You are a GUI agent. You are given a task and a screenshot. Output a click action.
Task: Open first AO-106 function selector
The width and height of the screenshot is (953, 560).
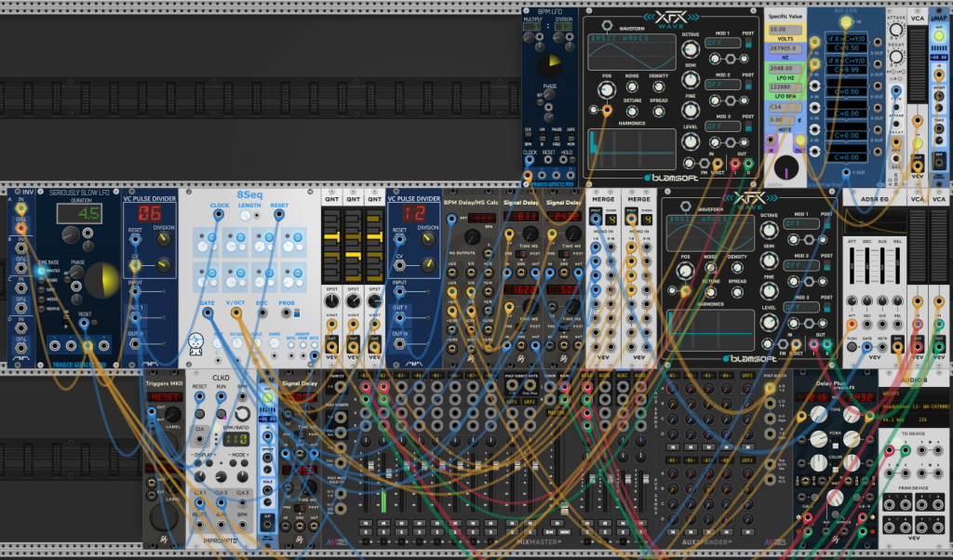pyautogui.click(x=846, y=39)
